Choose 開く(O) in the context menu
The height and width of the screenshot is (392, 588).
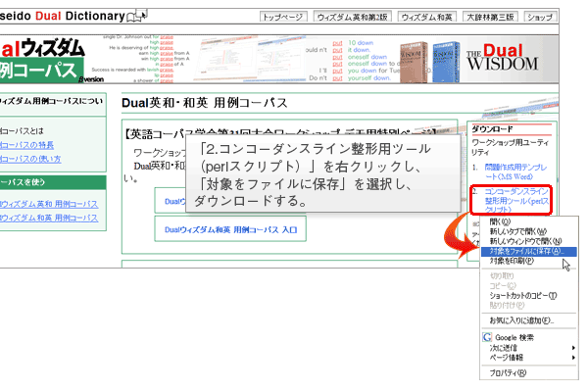(529, 221)
